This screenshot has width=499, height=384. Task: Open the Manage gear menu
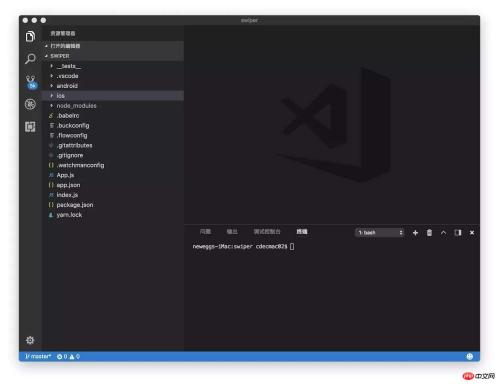pos(30,340)
